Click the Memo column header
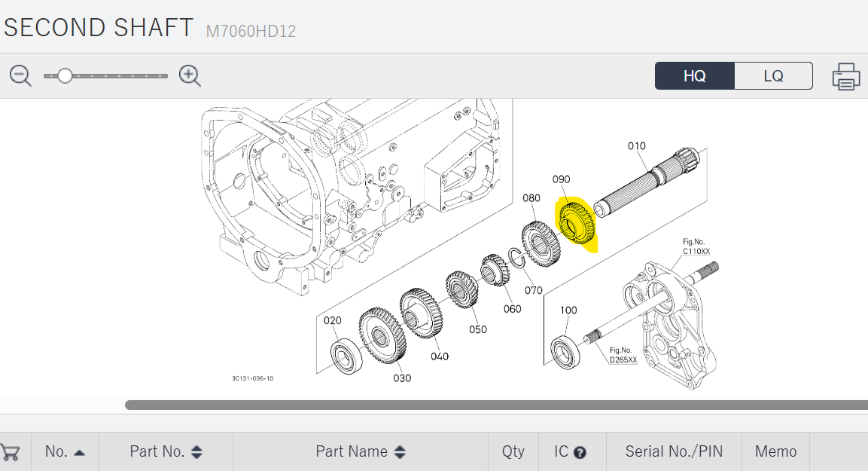Image resolution: width=868 pixels, height=471 pixels. tap(775, 451)
